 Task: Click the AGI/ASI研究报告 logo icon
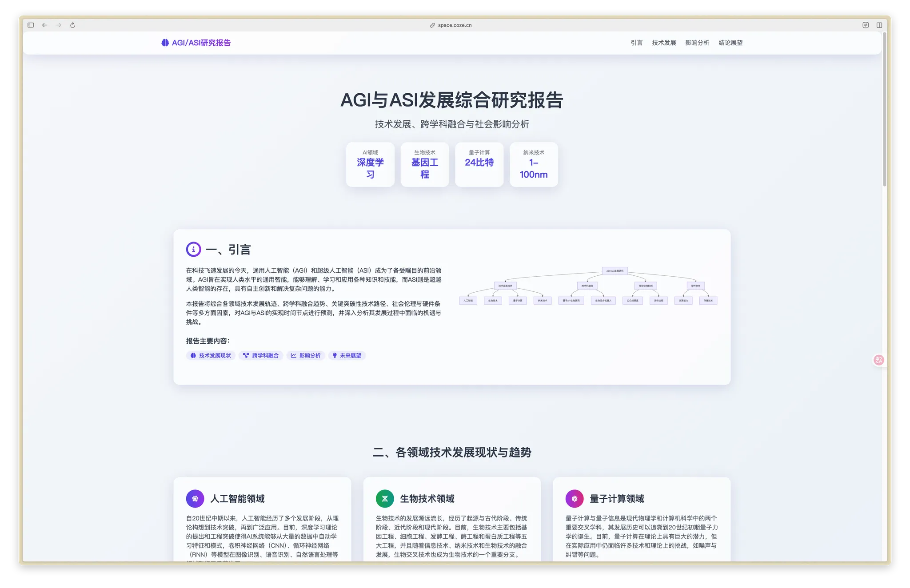(165, 43)
